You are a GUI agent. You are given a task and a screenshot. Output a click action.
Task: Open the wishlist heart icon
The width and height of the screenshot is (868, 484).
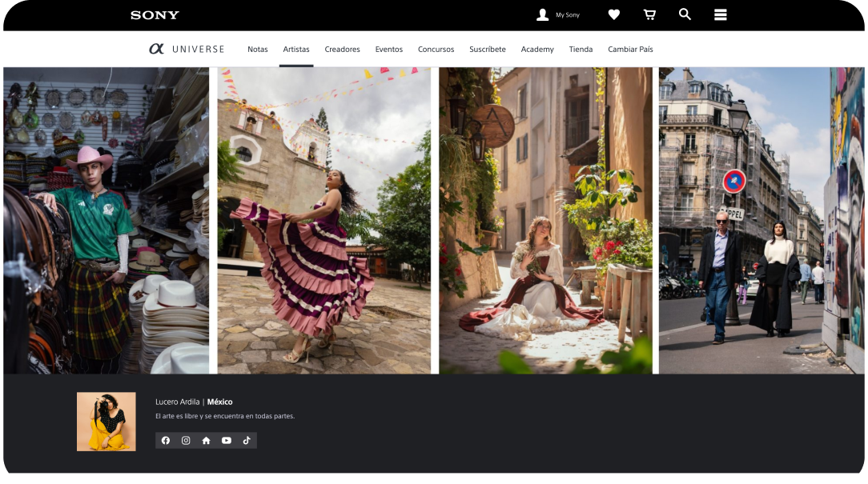[x=613, y=14]
